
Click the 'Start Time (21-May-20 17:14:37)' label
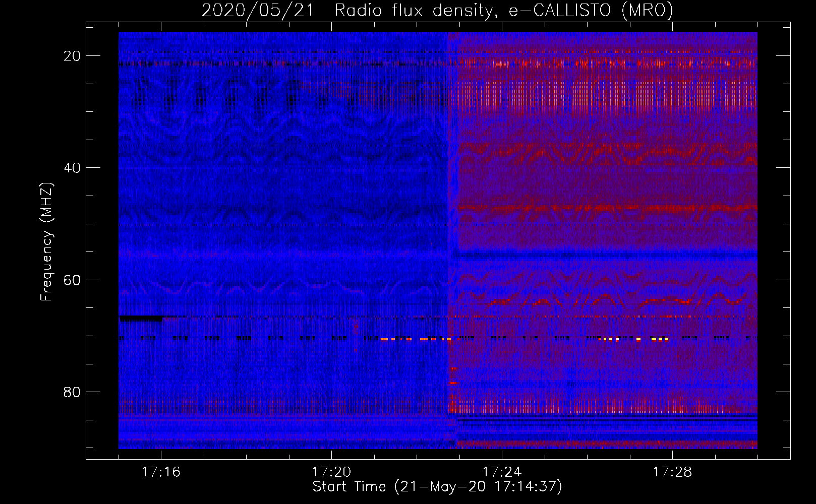click(437, 487)
